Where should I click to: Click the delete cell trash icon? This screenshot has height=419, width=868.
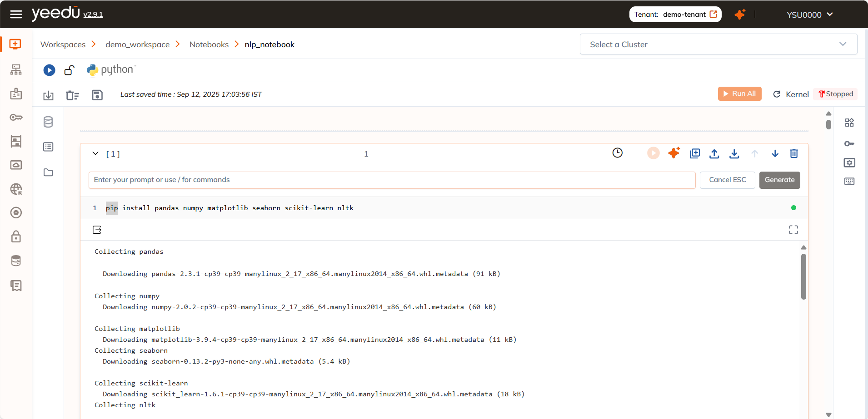point(794,153)
